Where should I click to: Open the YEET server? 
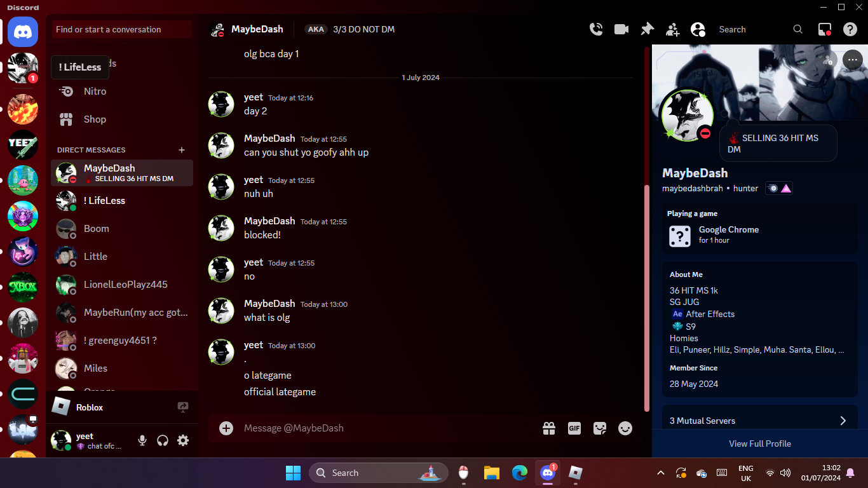[23, 145]
